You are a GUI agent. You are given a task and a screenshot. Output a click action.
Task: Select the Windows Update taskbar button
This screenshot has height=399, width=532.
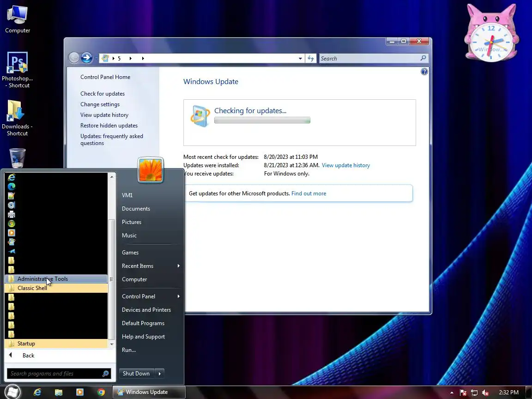coord(149,392)
